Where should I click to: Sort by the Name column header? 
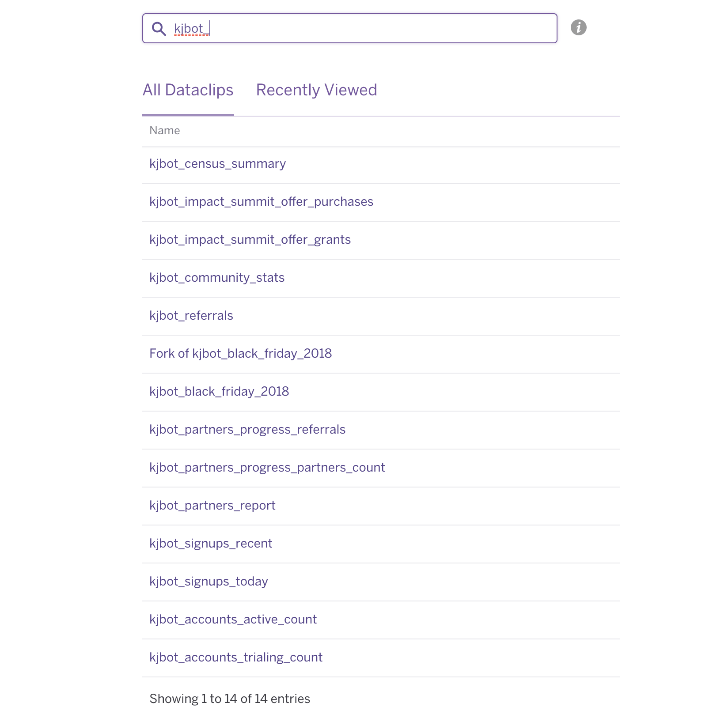tap(164, 131)
